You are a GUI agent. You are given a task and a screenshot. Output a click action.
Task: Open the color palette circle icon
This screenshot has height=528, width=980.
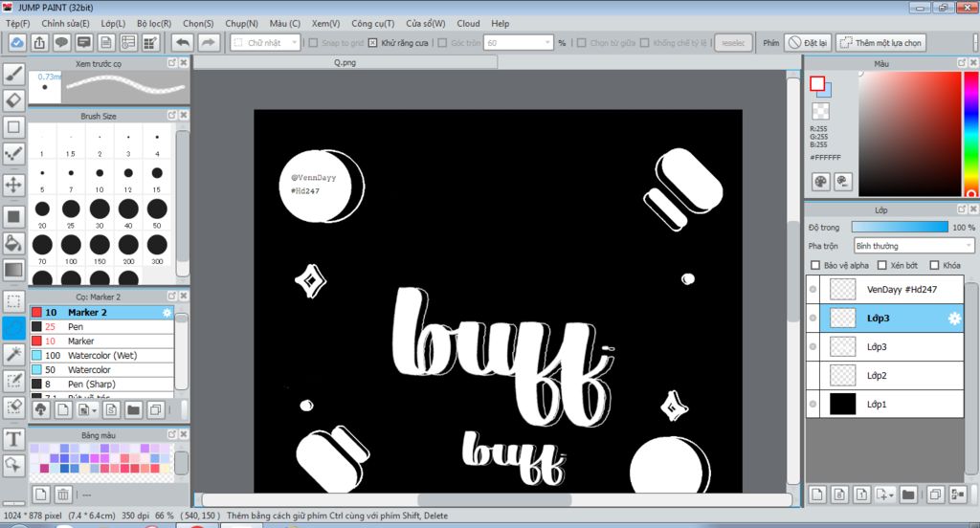[820, 182]
